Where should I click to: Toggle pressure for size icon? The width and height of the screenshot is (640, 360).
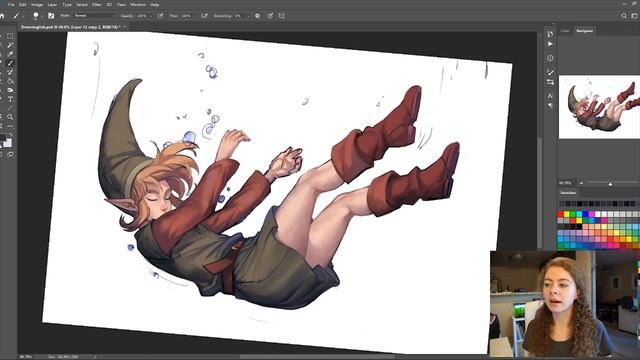pyautogui.click(x=270, y=16)
